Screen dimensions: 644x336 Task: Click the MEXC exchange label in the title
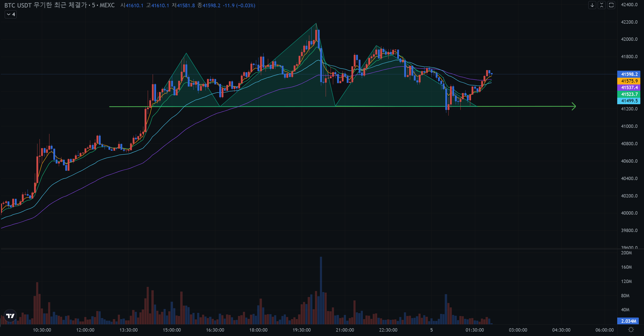(107, 5)
